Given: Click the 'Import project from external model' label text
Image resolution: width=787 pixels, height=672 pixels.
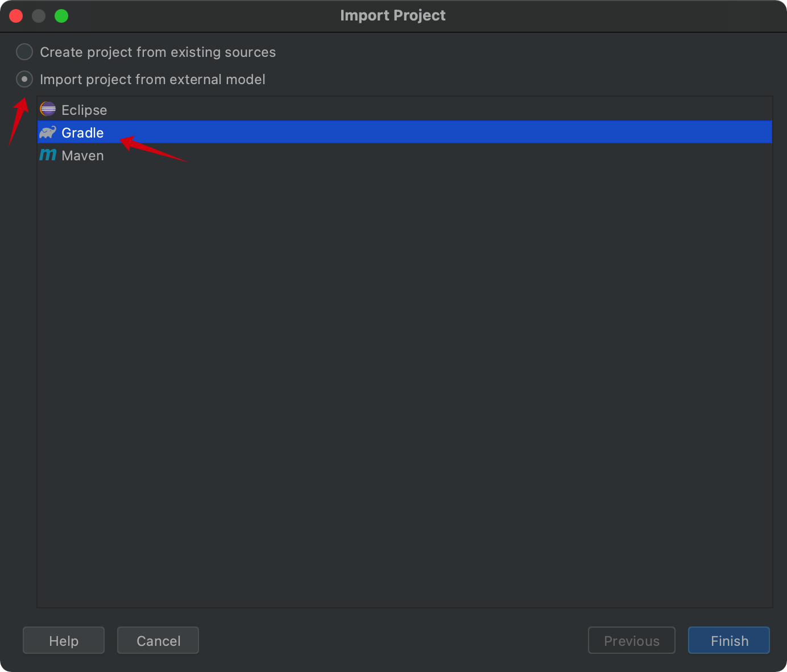Looking at the screenshot, I should coord(152,79).
